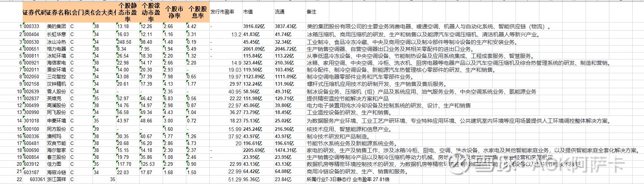Select rolling P/E value 125.53
The width and height of the screenshot is (644, 184).
pos(148,164)
